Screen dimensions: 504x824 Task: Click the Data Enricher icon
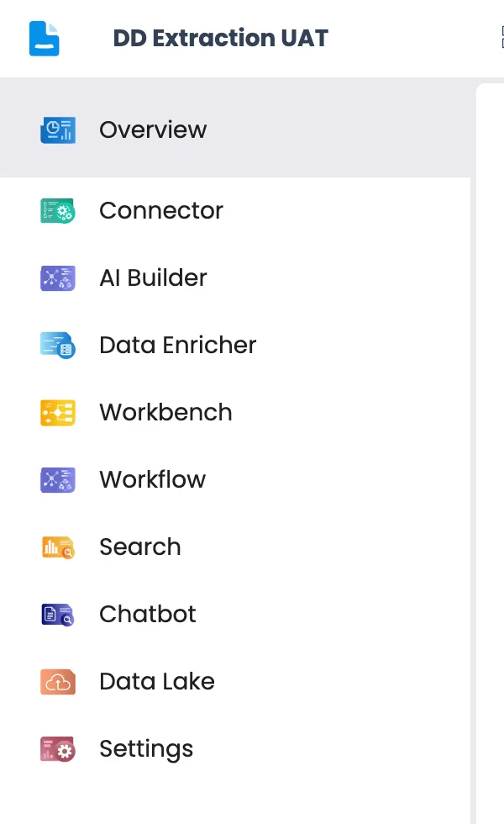point(58,346)
